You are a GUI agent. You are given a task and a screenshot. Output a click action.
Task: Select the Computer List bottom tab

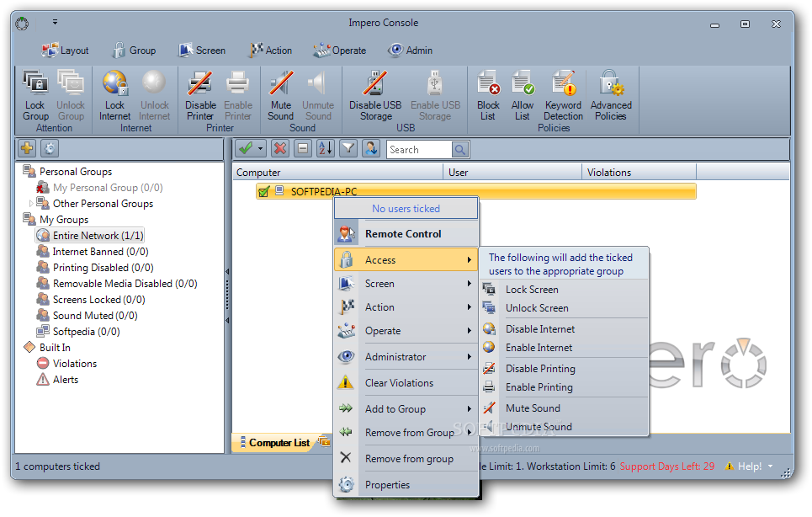(x=275, y=442)
